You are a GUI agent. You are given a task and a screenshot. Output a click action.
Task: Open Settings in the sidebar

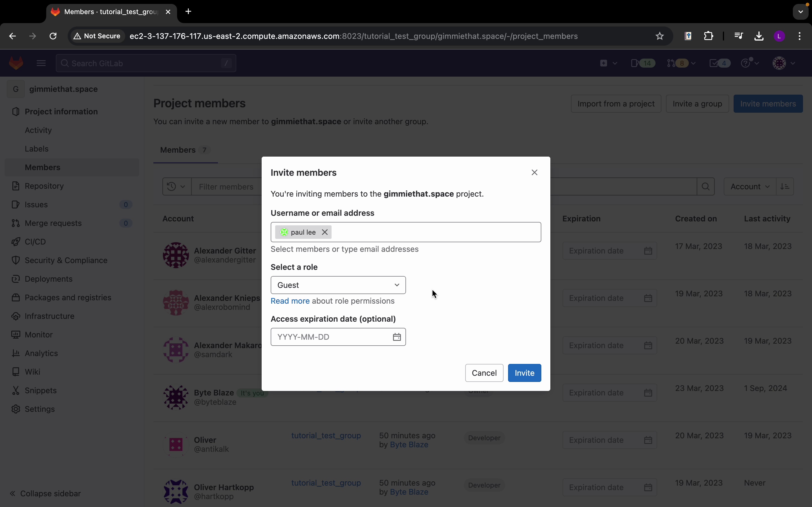(x=39, y=409)
